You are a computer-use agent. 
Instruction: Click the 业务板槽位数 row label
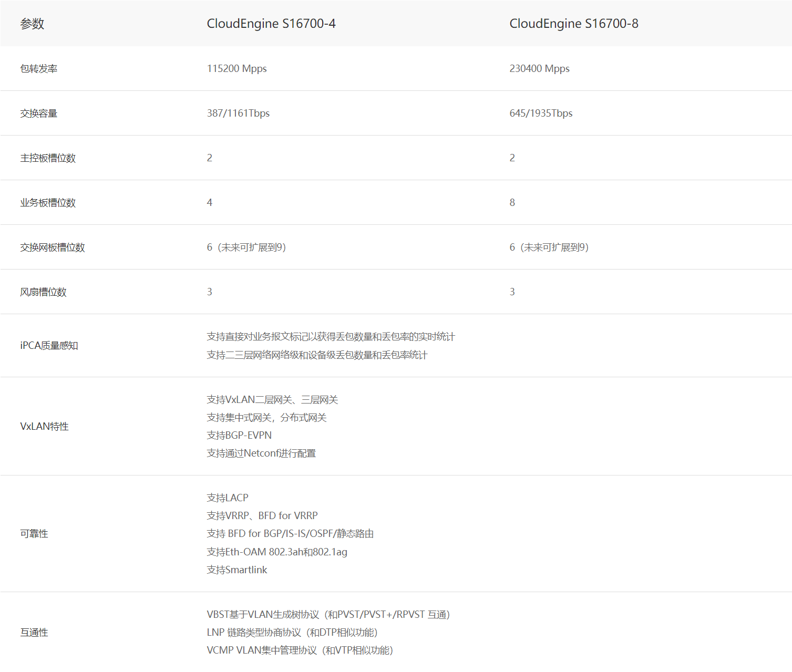48,202
